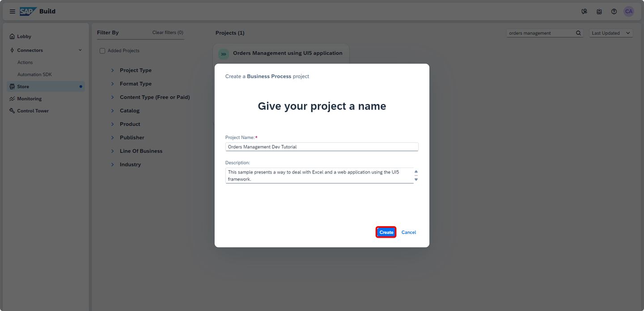Select Store in the sidebar
Screen dimensions: 644x311
click(46, 87)
